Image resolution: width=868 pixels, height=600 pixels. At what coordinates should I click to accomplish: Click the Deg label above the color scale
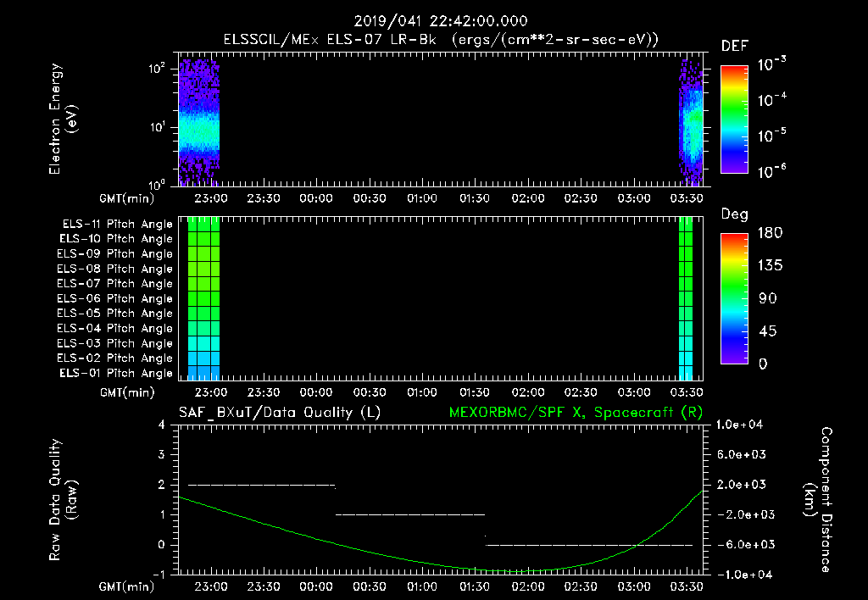[735, 214]
